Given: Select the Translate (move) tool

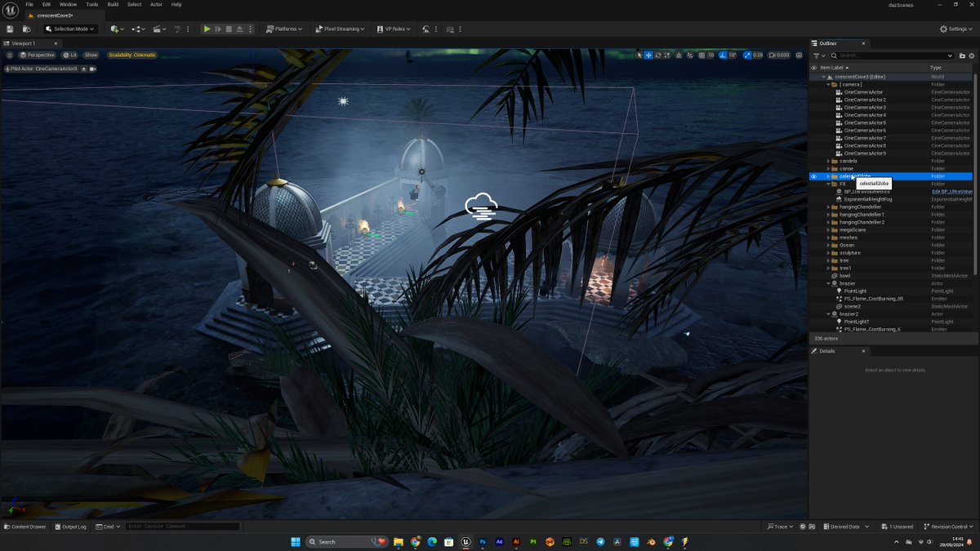Looking at the screenshot, I should 648,55.
